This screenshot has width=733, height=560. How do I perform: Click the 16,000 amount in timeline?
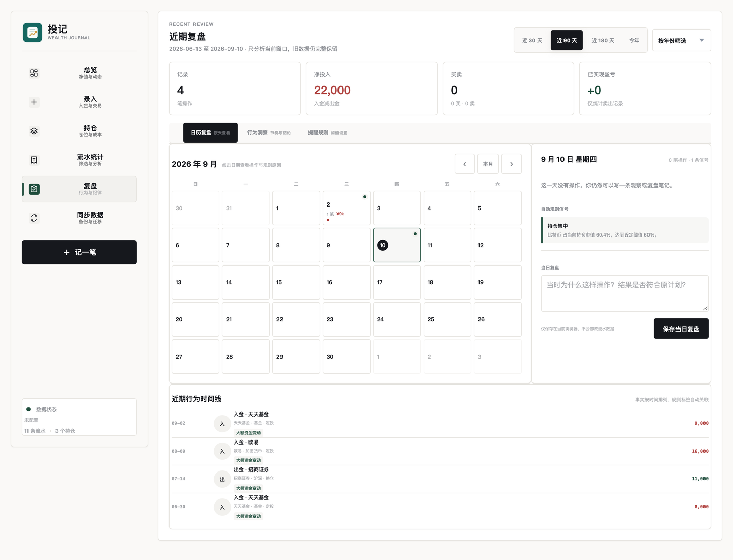click(x=700, y=451)
